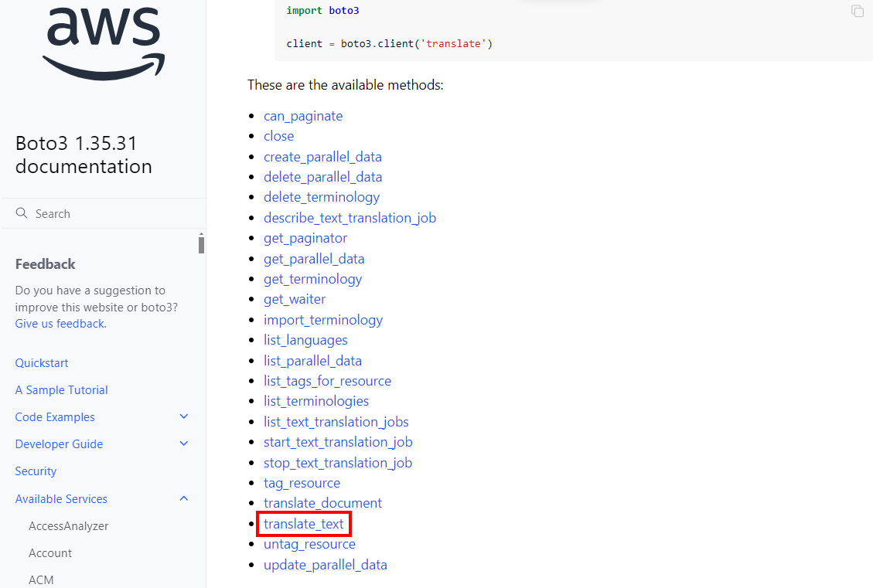Screen dimensions: 873x588
Task: Open the delete_terminology method page
Action: click(x=321, y=196)
